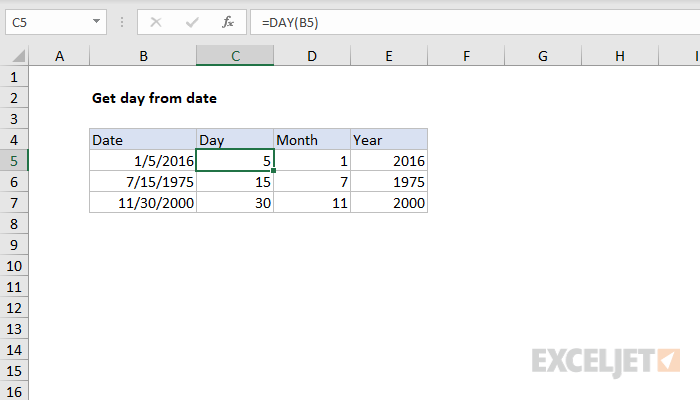This screenshot has height=400, width=700.
Task: Select the Year cell showing 2000
Action: pos(389,203)
